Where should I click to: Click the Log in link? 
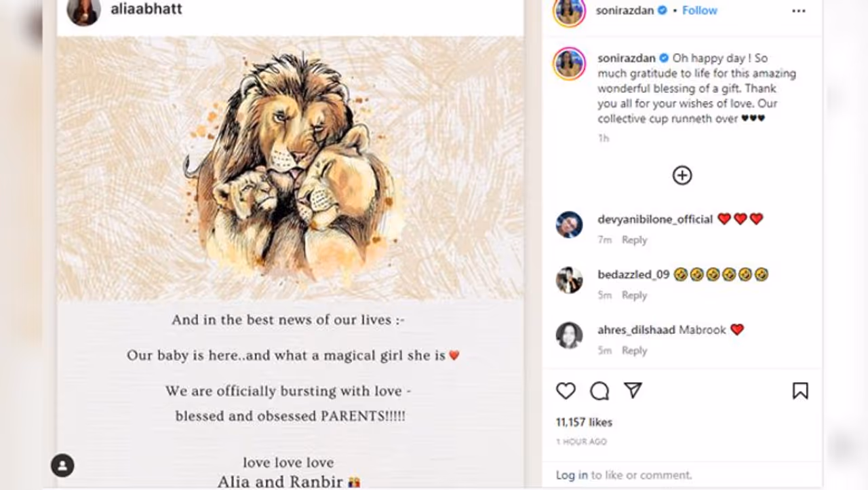[x=572, y=475]
